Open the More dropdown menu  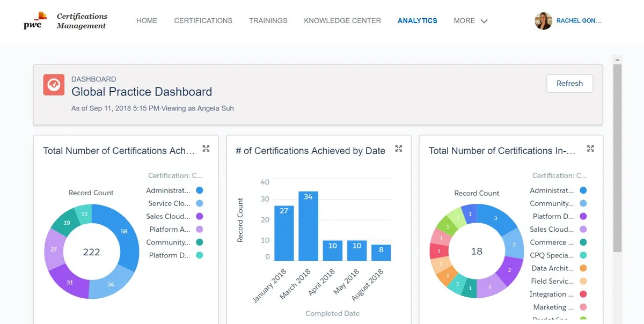point(471,20)
